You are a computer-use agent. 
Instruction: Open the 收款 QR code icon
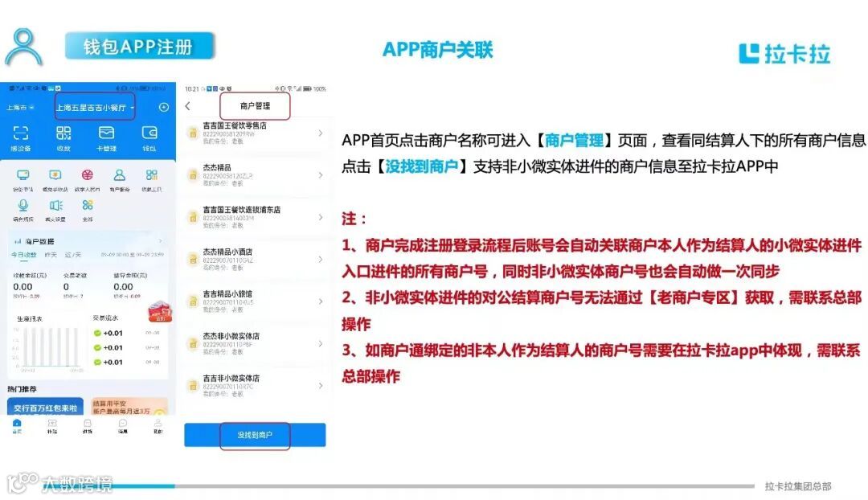[x=63, y=133]
